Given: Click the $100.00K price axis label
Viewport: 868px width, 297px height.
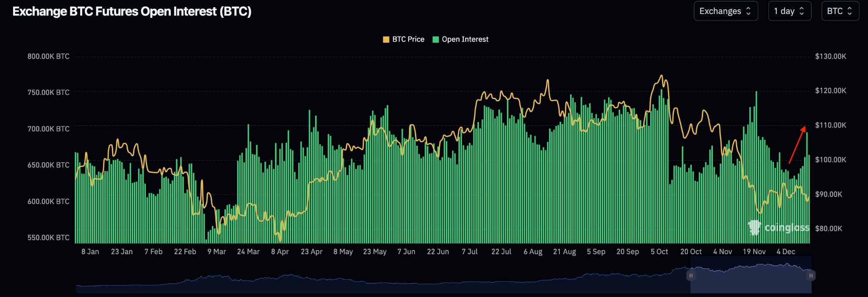Looking at the screenshot, I should [831, 160].
